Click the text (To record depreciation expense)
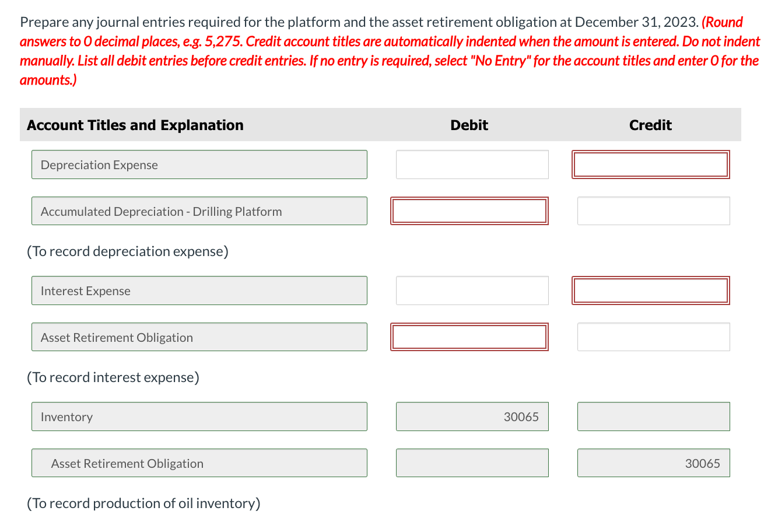This screenshot has height=532, width=771. tap(127, 251)
